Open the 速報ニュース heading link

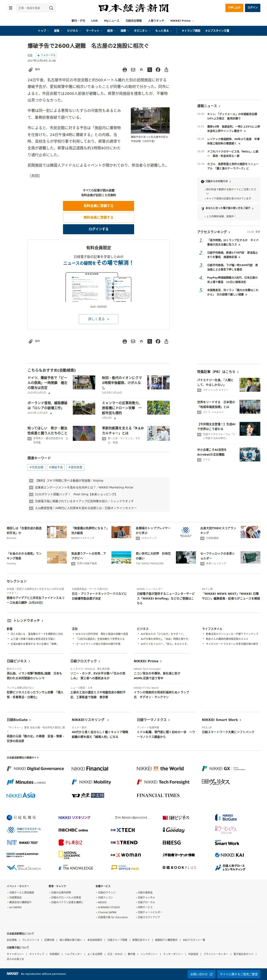tap(208, 106)
